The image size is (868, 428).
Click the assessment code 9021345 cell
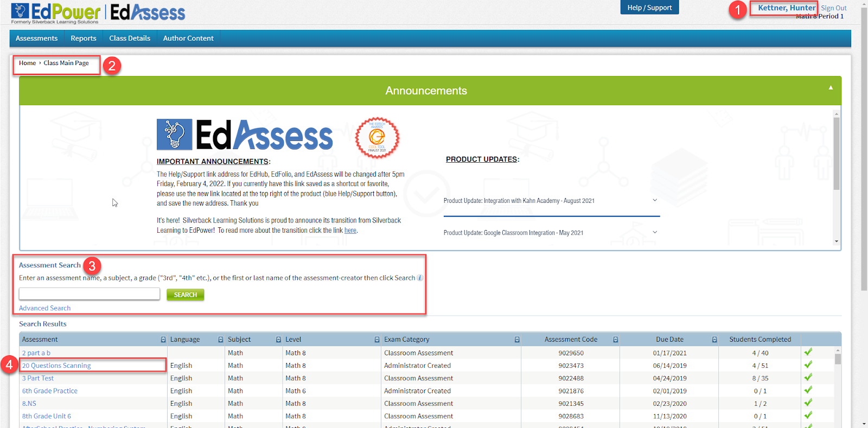(x=571, y=404)
